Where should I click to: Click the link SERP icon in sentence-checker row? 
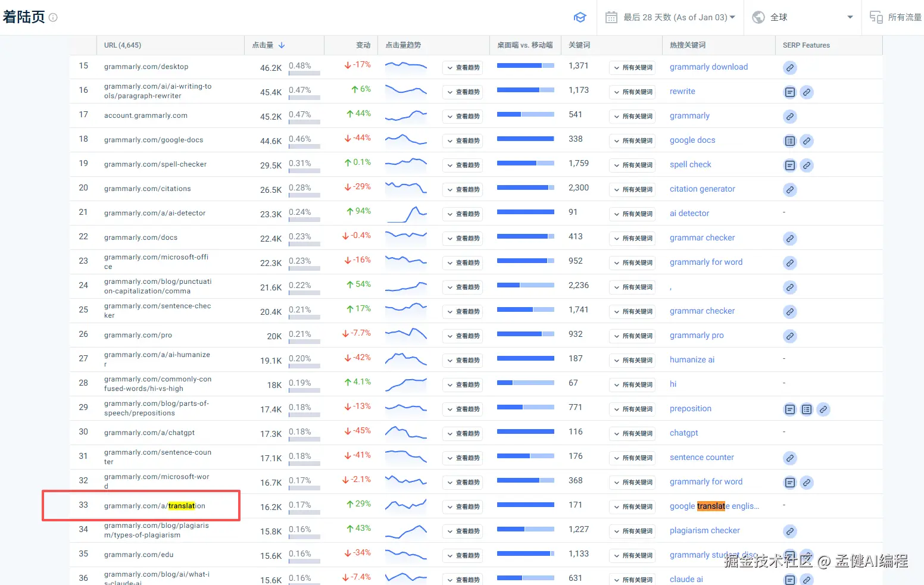coord(789,312)
